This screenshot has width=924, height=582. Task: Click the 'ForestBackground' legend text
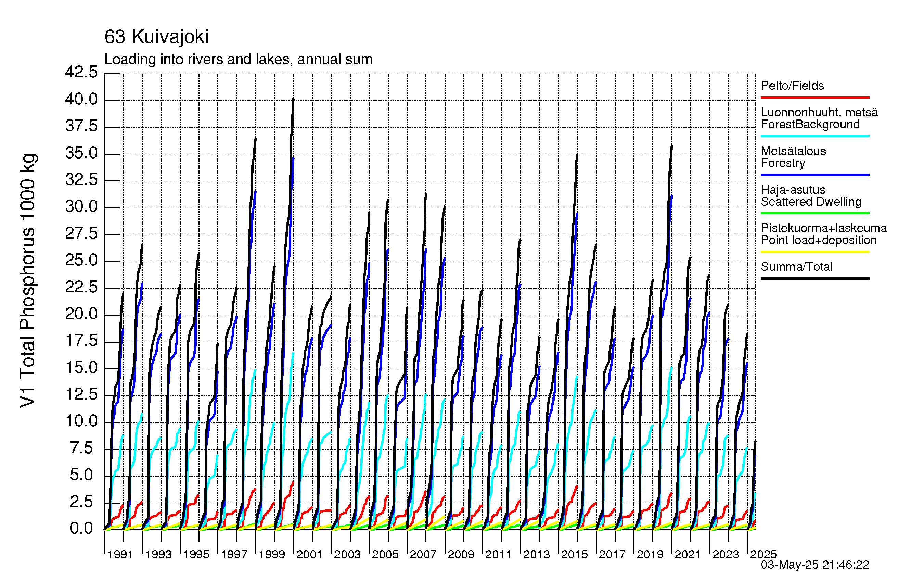click(x=810, y=124)
